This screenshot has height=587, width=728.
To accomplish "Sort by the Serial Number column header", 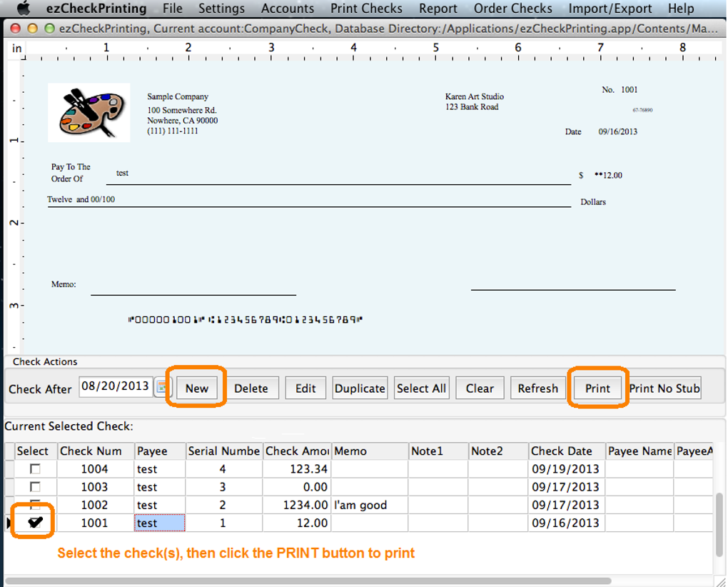I will pyautogui.click(x=224, y=451).
